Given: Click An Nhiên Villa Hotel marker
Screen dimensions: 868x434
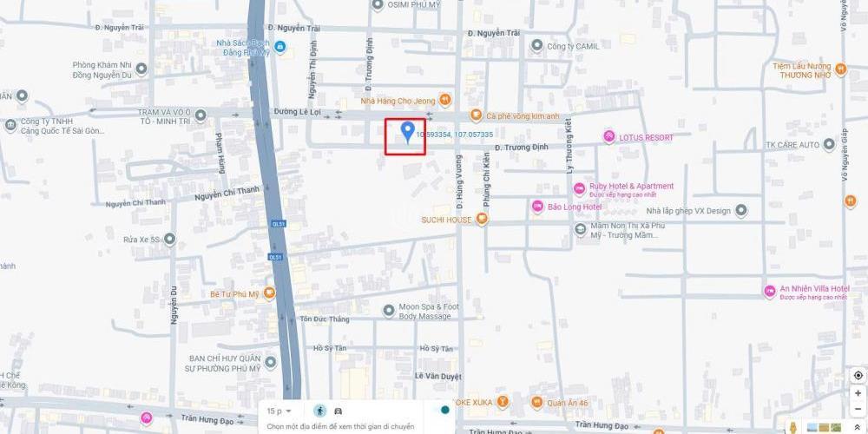Looking at the screenshot, I should [x=769, y=291].
